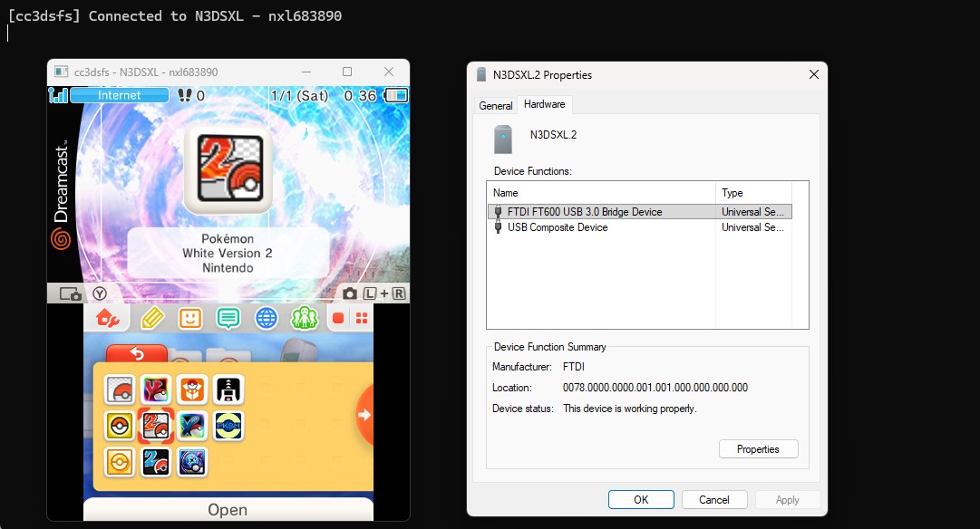Select orange ring Poké Ball icon

point(120,462)
